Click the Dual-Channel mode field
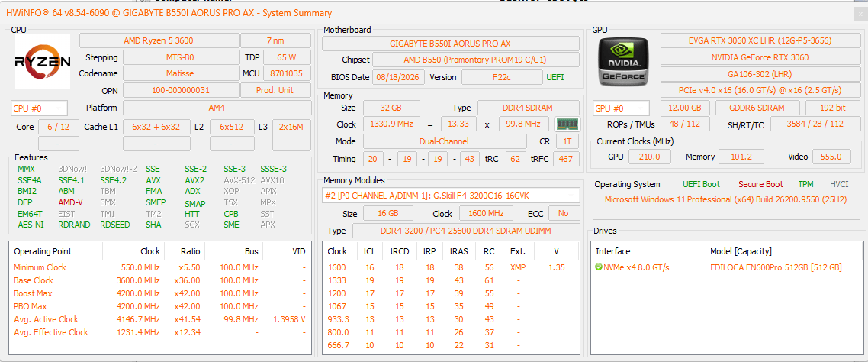868x362 pixels. 447,141
